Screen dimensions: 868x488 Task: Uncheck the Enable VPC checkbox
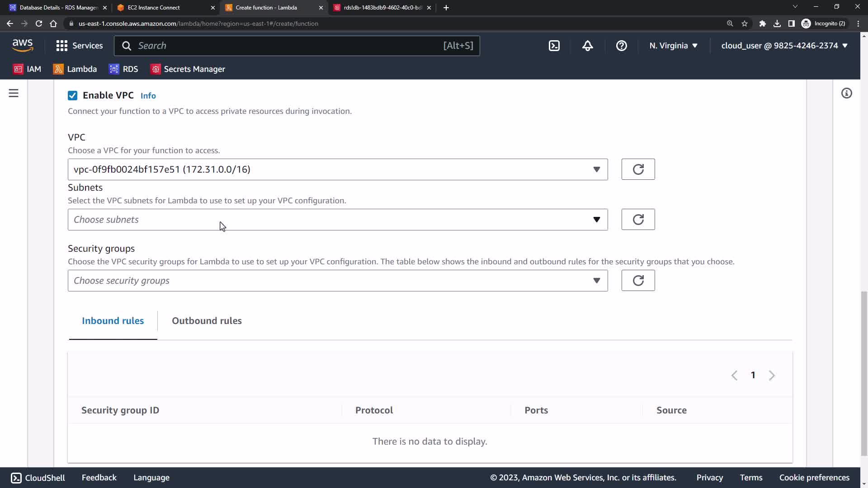coord(73,95)
